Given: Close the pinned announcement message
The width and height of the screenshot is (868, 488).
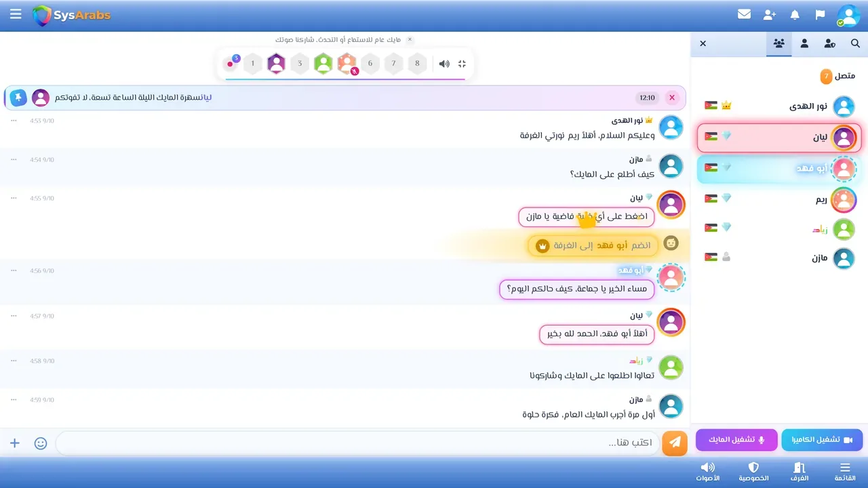Looking at the screenshot, I should pyautogui.click(x=672, y=98).
